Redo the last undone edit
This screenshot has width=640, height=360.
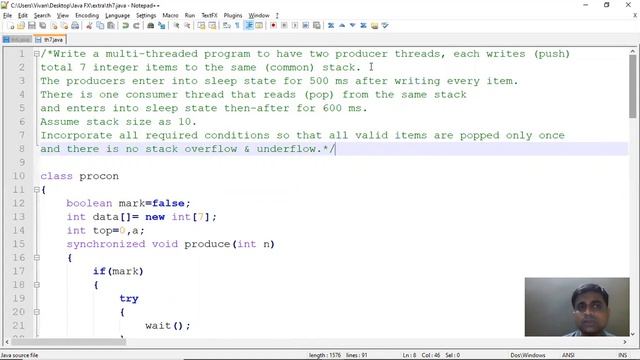point(136,26)
